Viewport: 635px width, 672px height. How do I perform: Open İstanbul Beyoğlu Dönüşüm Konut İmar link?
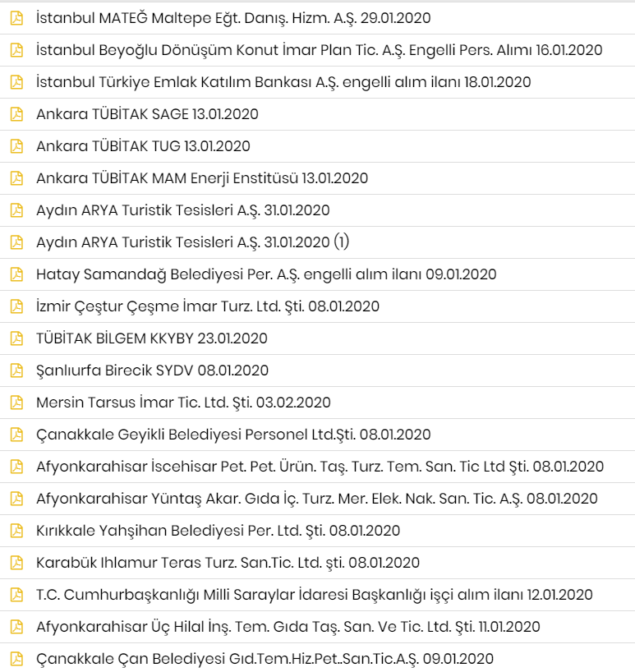coord(320,51)
